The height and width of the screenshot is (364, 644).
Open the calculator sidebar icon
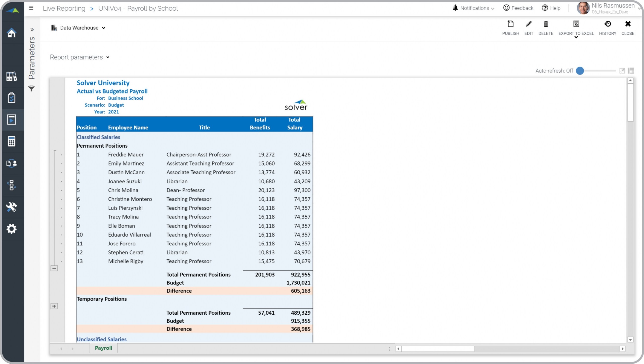12,141
